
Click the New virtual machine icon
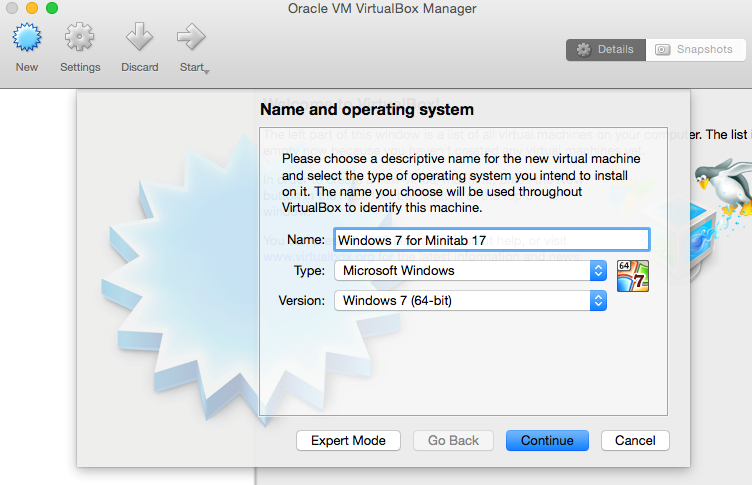[x=27, y=40]
